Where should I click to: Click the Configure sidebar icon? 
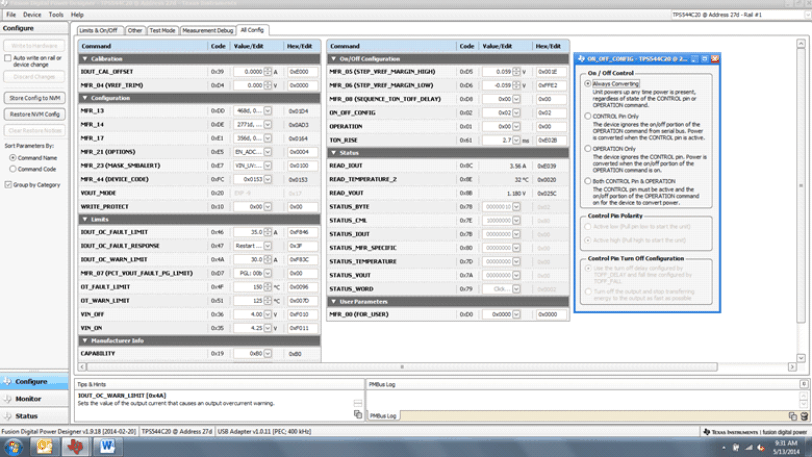tap(7, 381)
